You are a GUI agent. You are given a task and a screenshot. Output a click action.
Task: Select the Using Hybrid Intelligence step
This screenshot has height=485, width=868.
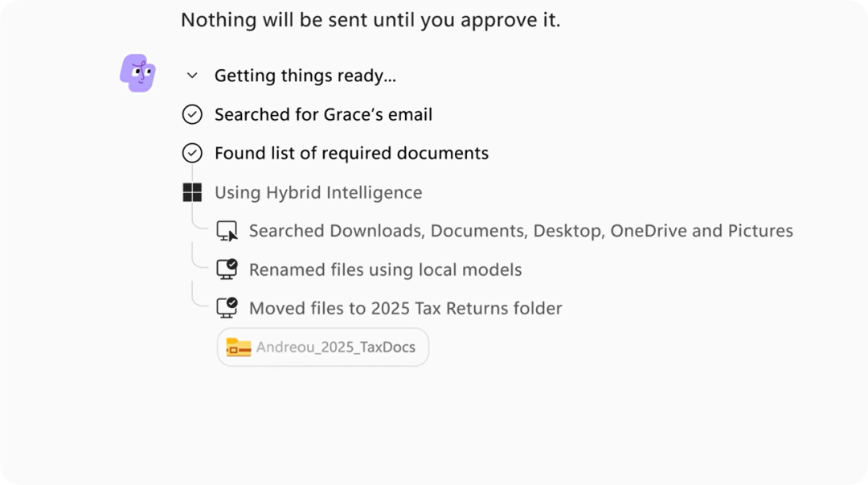point(302,192)
